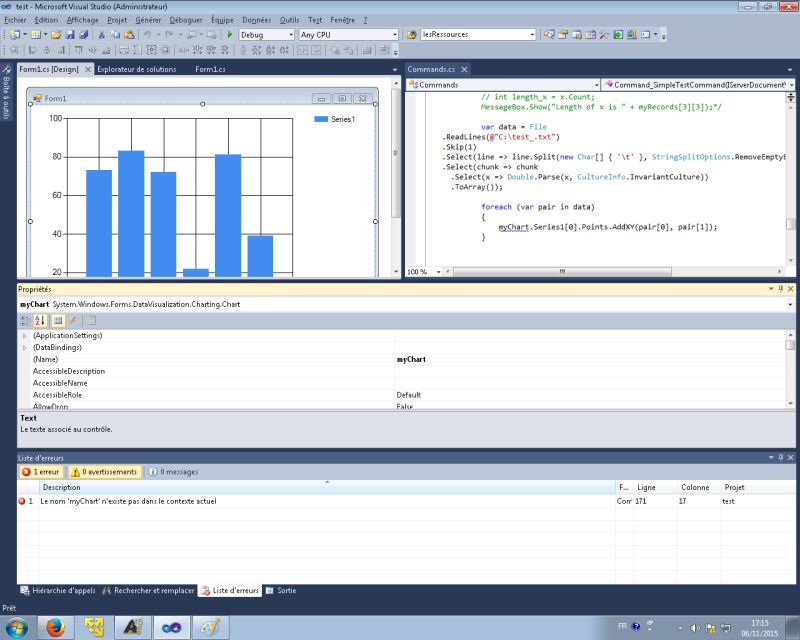Click the Windows Start orb
The image size is (800, 640).
[x=17, y=627]
